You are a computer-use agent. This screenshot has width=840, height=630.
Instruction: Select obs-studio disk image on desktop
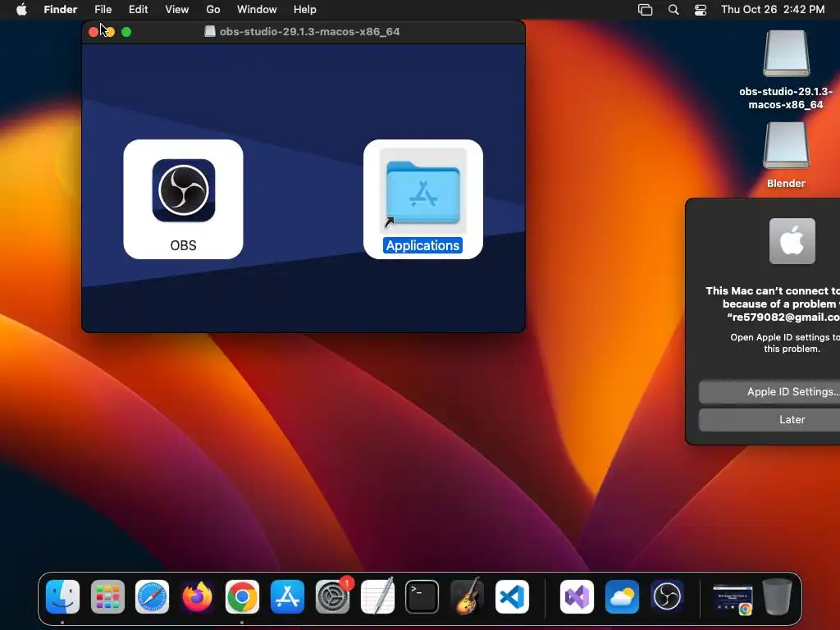786,53
